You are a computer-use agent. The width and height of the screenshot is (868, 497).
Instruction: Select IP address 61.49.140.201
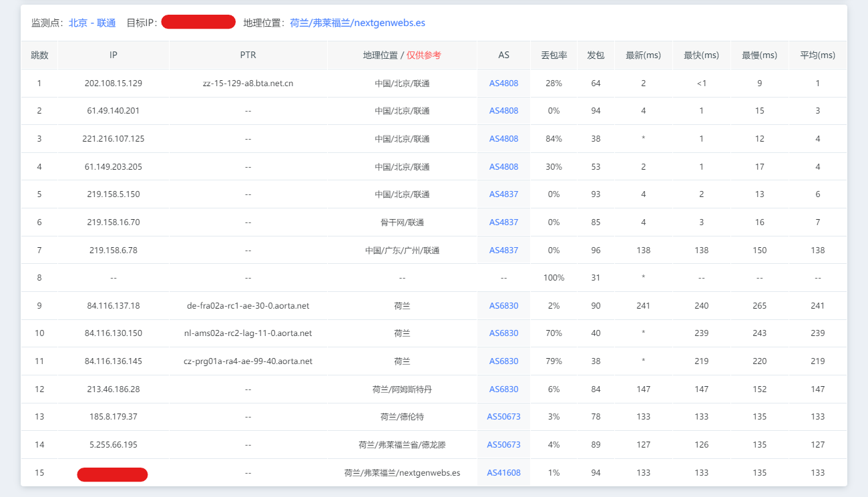pos(114,111)
